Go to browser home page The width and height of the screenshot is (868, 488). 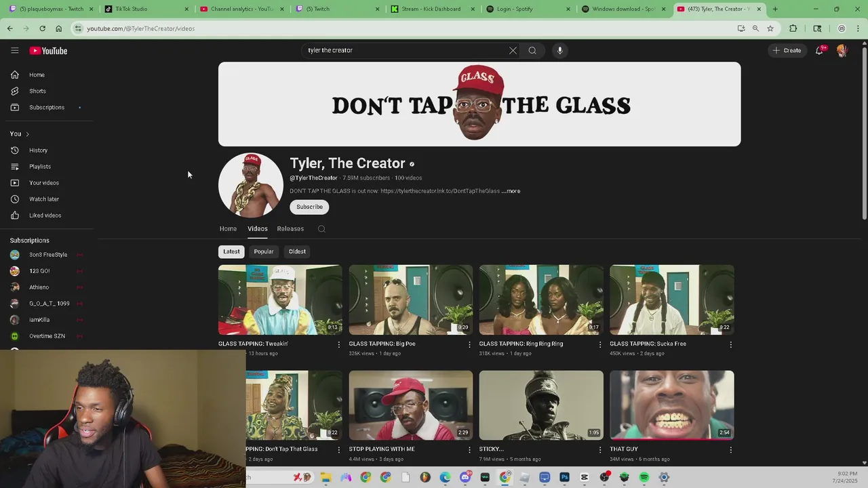[58, 28]
